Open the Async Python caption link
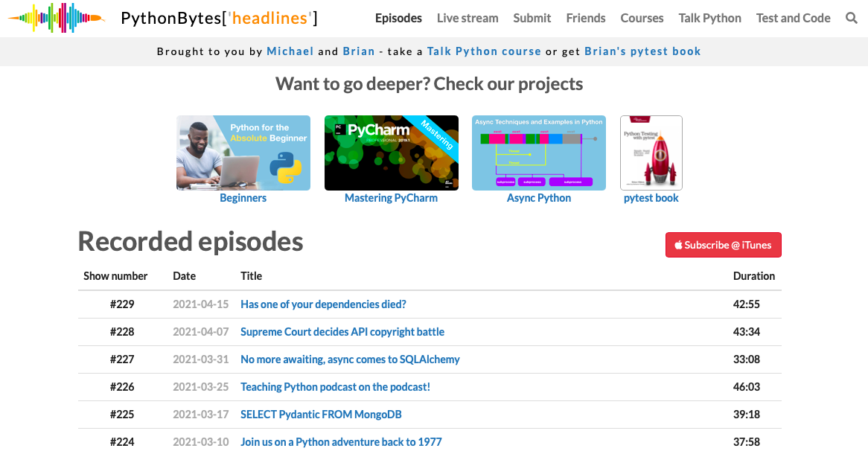This screenshot has width=868, height=454. point(539,198)
